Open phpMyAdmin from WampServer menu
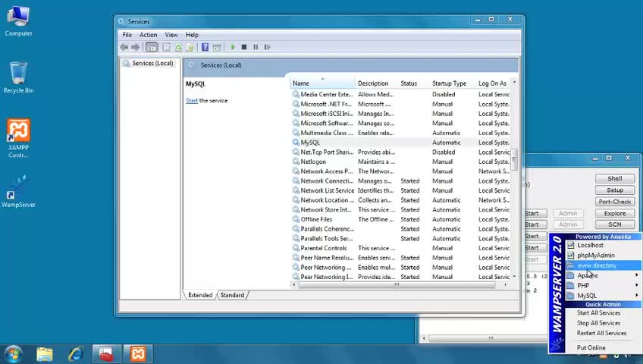 click(603, 255)
